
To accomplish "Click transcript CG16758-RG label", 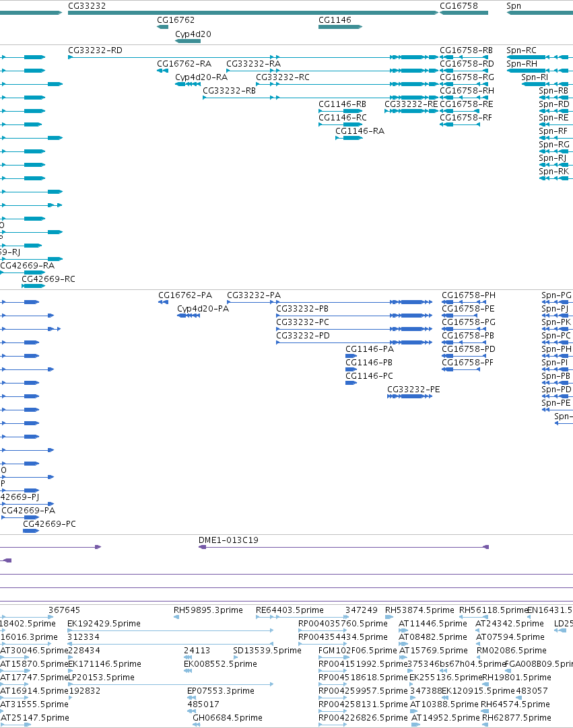I will (467, 77).
